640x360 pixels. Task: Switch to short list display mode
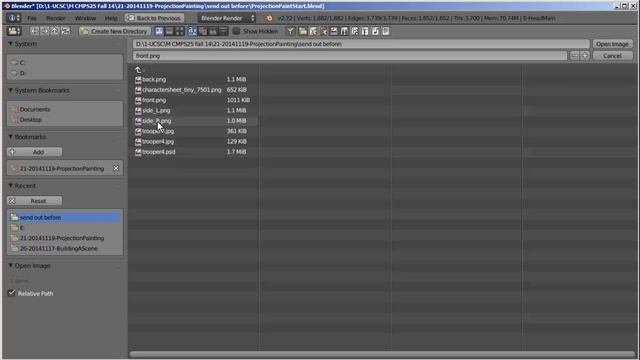(159, 31)
